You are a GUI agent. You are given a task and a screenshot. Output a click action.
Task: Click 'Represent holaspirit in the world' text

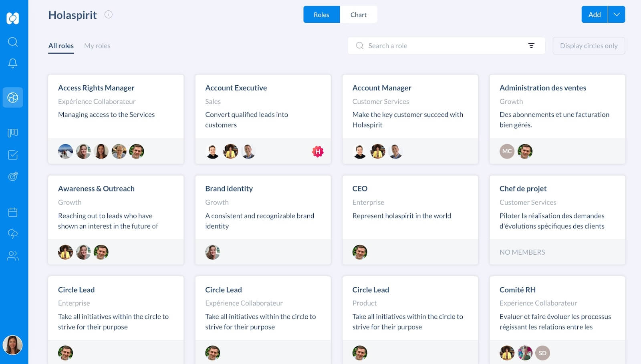click(x=402, y=216)
